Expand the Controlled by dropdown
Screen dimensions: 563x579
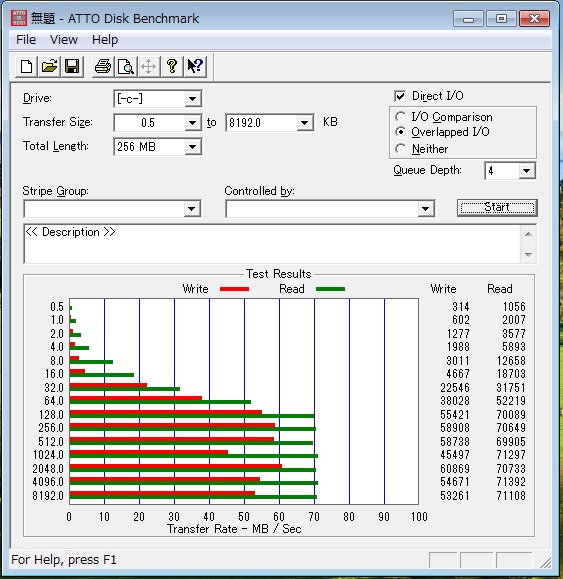tap(426, 209)
